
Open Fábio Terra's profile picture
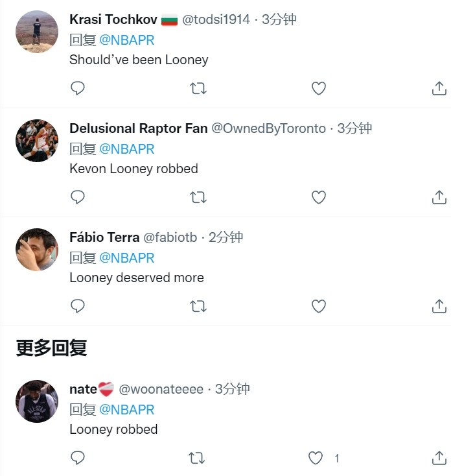coord(37,250)
